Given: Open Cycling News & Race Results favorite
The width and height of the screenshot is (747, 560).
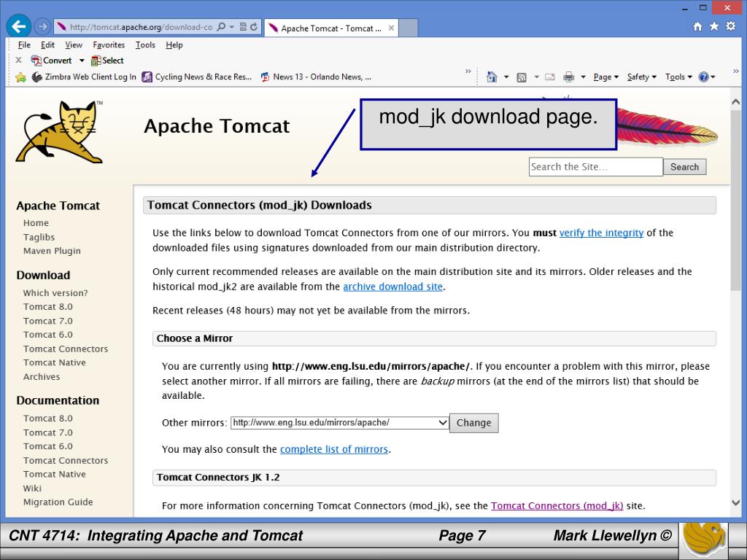Looking at the screenshot, I should pyautogui.click(x=197, y=77).
